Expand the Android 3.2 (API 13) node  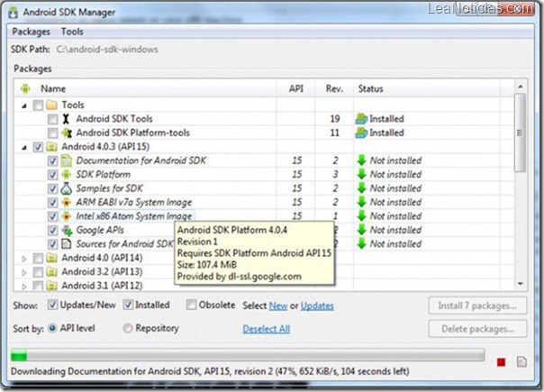click(23, 272)
